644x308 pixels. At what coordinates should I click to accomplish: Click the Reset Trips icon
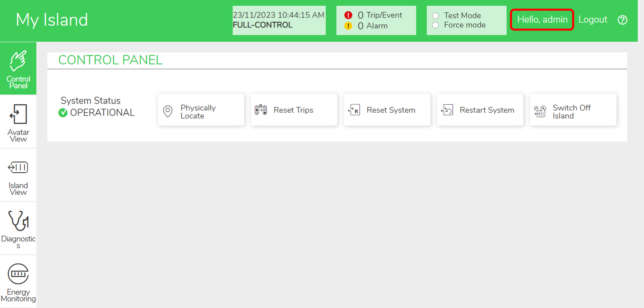[261, 110]
